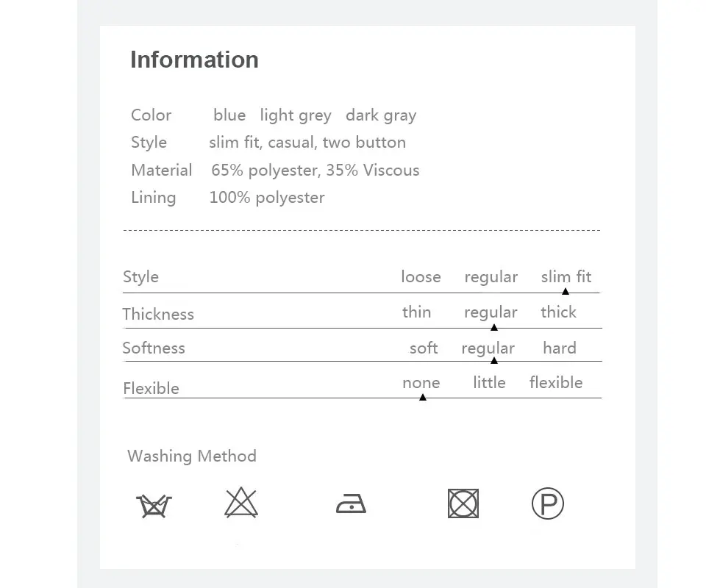The width and height of the screenshot is (706, 588).
Task: Select the soft option in Softness row
Action: tap(424, 348)
